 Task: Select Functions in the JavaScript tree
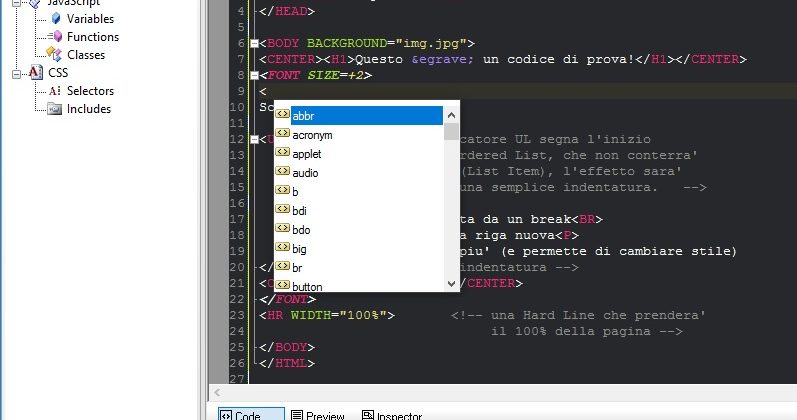(93, 37)
